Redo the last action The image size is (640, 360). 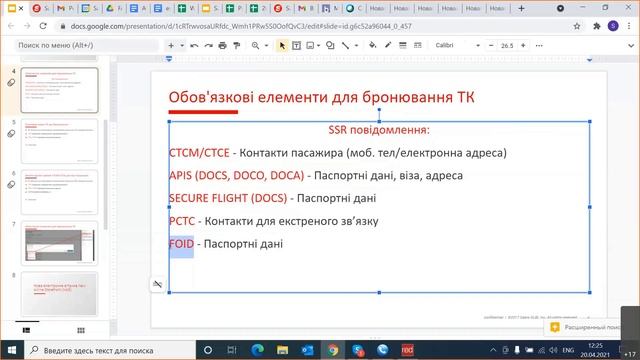209,46
